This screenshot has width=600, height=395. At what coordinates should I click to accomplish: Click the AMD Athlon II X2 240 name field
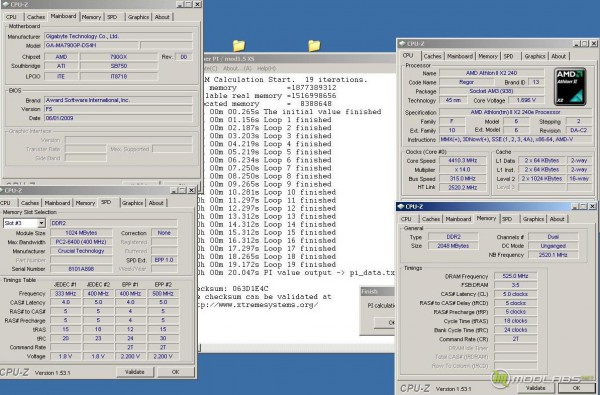coord(491,73)
